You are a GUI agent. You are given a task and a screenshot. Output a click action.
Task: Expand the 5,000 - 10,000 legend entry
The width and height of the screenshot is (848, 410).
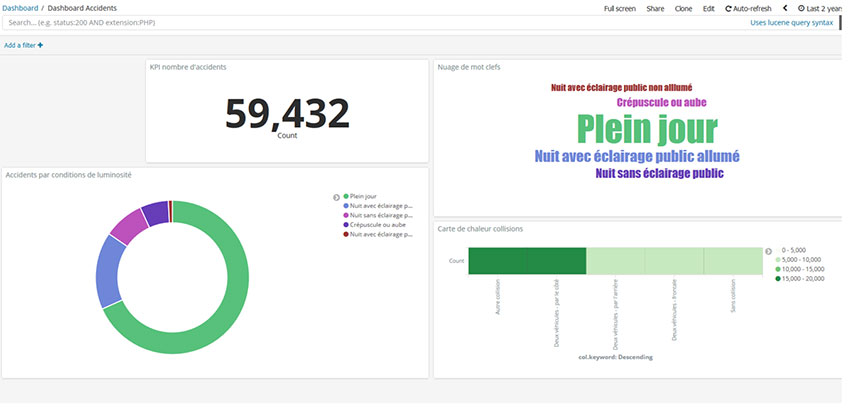coord(778,260)
